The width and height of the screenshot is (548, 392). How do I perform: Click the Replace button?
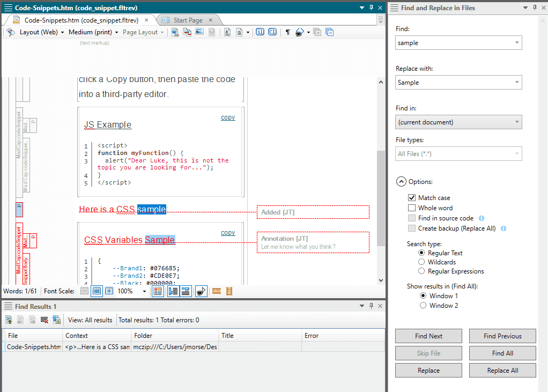pyautogui.click(x=428, y=371)
